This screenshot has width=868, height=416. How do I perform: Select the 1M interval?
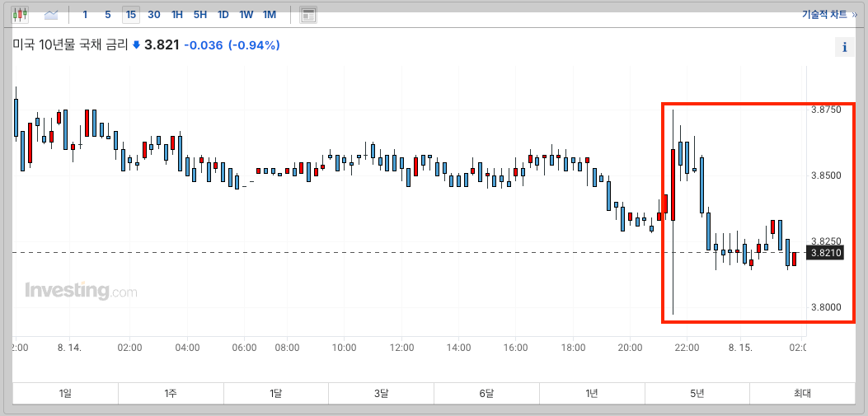point(269,15)
